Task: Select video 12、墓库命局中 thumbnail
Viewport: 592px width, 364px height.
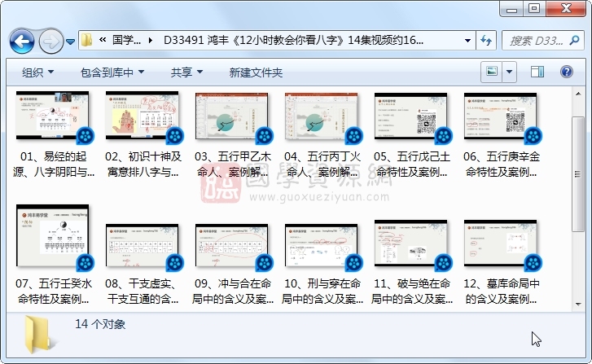Action: [500, 243]
